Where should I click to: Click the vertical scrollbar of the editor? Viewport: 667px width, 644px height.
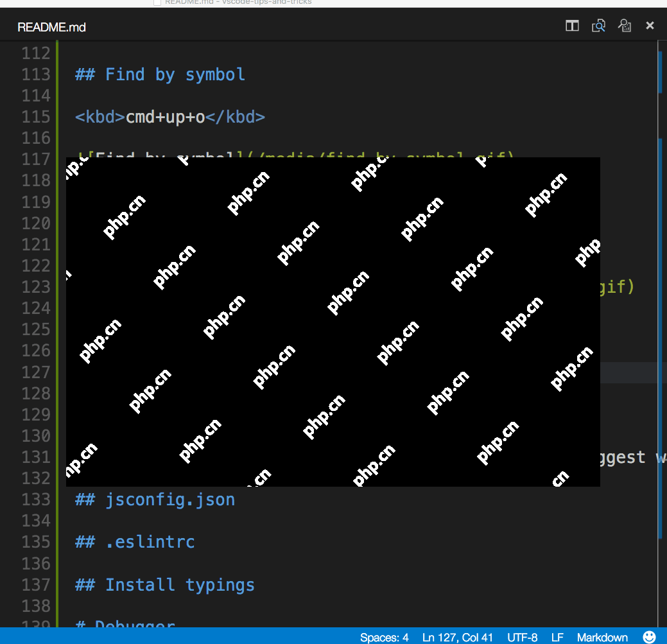click(661, 333)
